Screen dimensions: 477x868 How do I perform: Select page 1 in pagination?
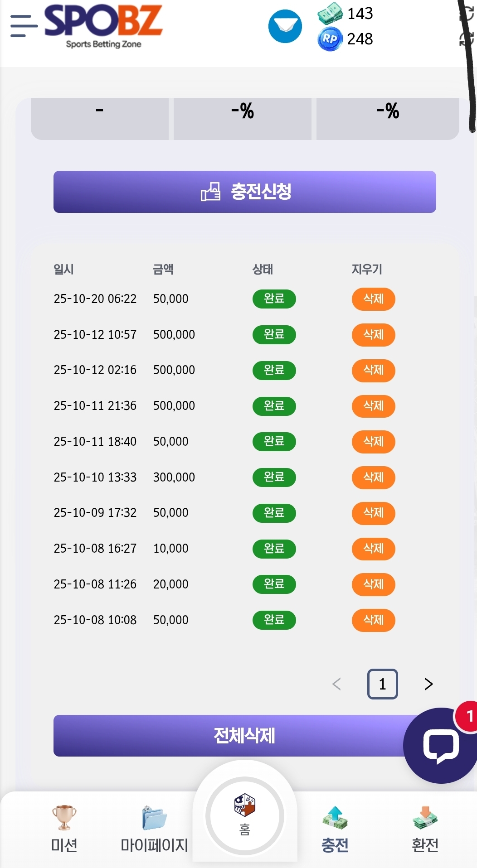point(382,684)
